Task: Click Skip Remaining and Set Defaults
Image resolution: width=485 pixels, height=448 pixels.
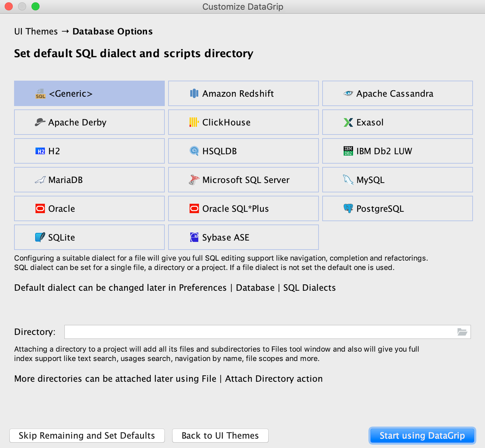Action: pyautogui.click(x=87, y=436)
